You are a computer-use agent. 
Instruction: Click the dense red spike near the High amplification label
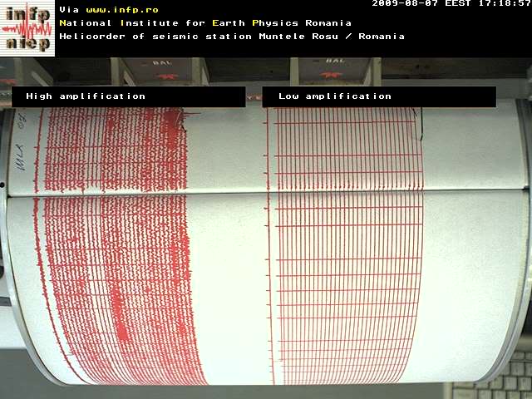175,125
